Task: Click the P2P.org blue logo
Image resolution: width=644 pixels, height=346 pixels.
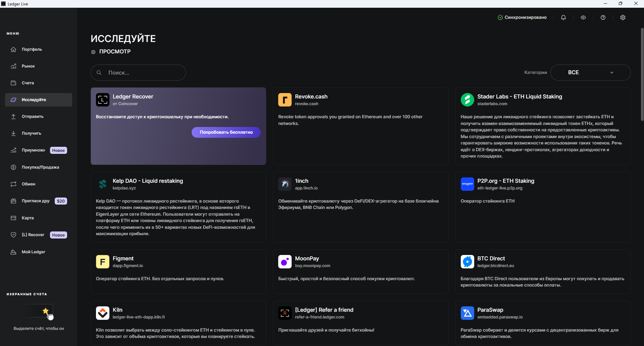Action: click(x=467, y=184)
